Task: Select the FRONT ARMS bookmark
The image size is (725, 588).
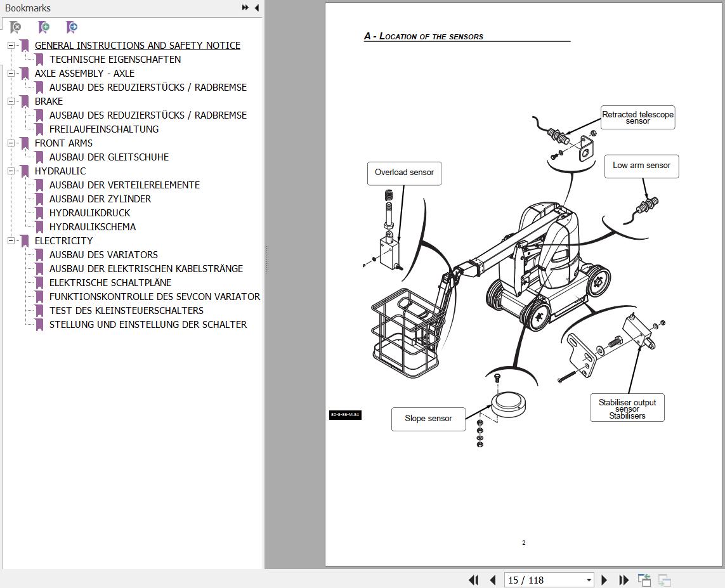Action: tap(63, 143)
